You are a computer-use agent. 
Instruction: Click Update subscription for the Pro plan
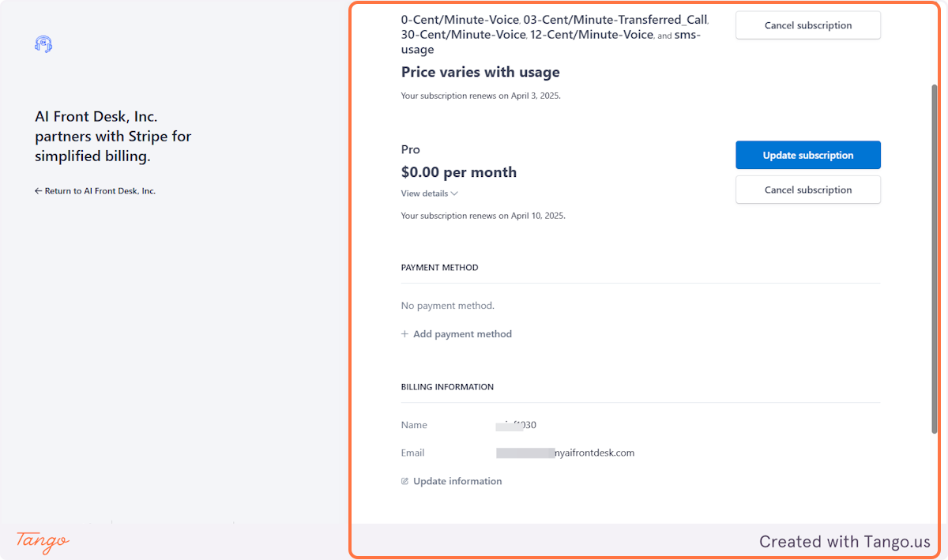(x=807, y=155)
